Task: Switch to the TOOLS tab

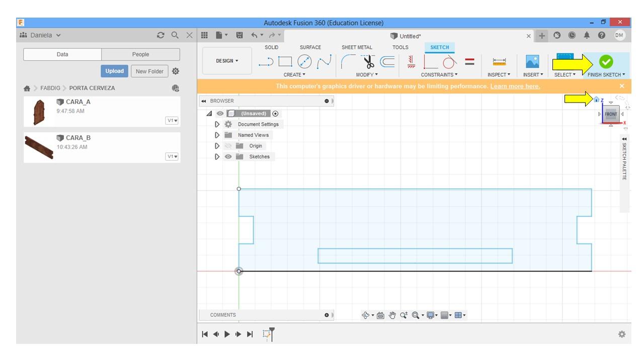Action: click(400, 47)
